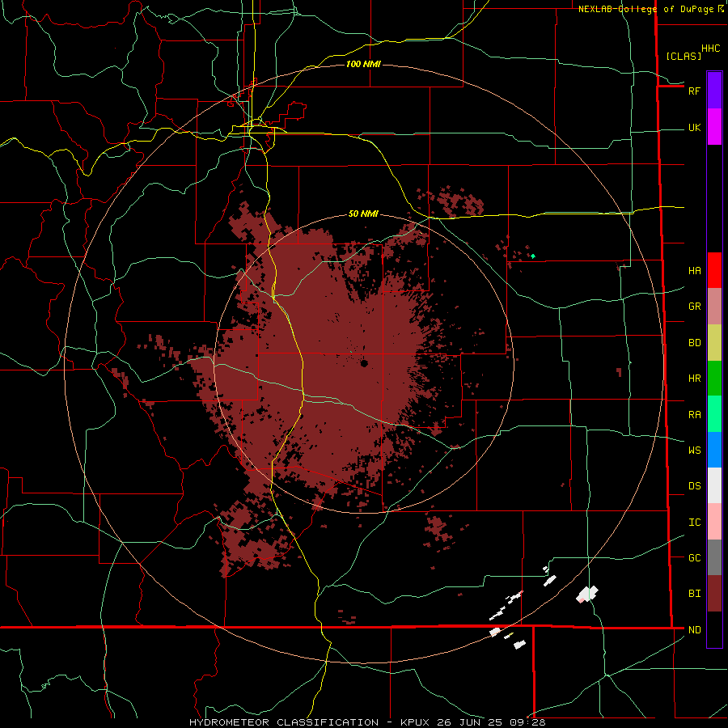
Task: Click the small mint green rain echo
Action: point(533,256)
